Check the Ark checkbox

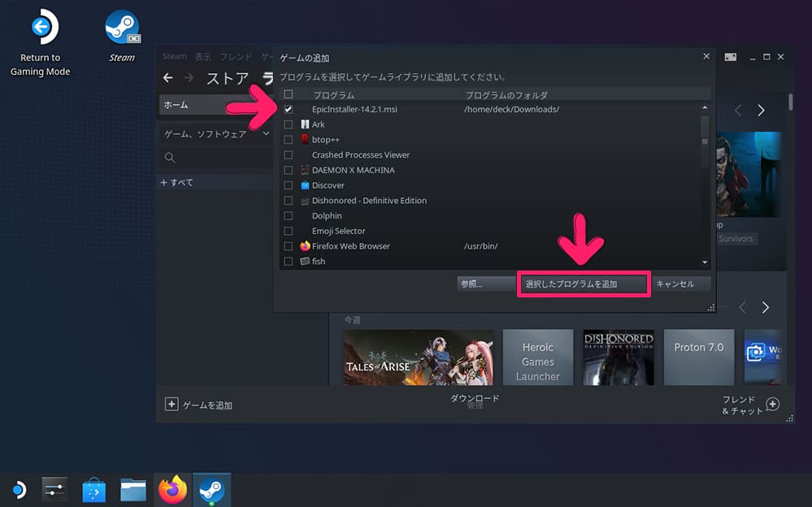pyautogui.click(x=289, y=124)
